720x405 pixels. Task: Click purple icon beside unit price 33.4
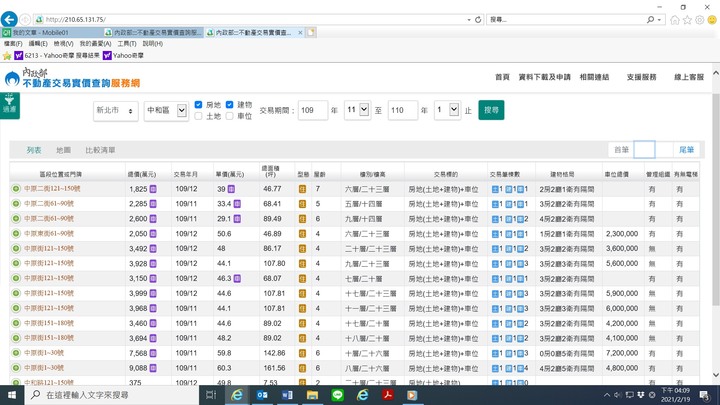pyautogui.click(x=237, y=204)
